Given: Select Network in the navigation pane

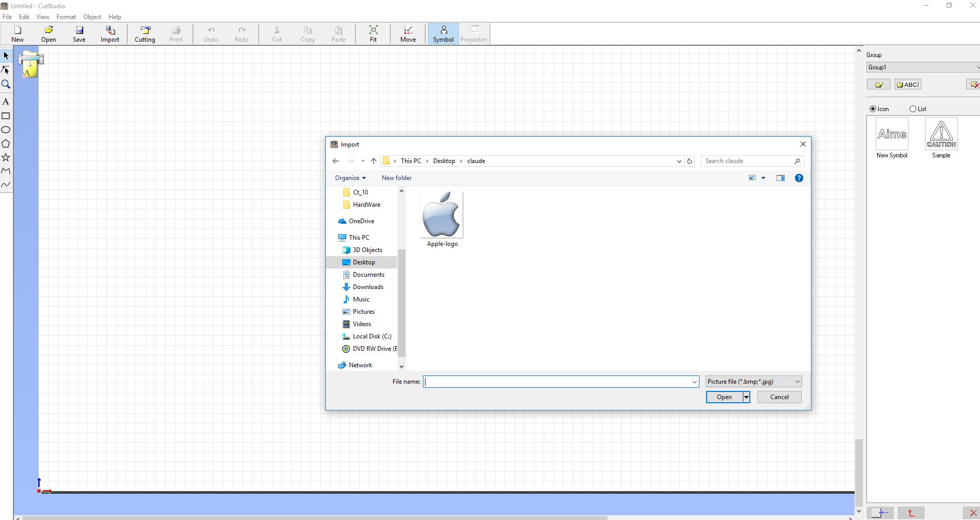Looking at the screenshot, I should tap(360, 365).
